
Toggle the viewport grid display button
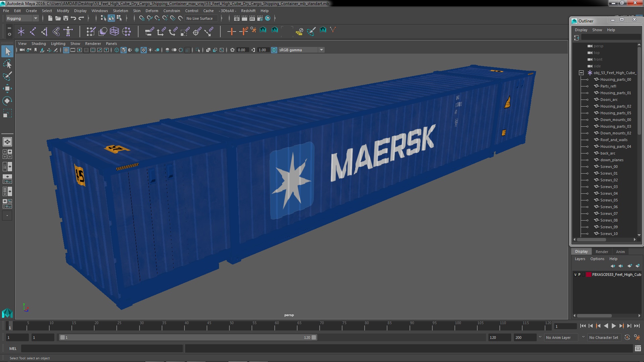point(66,50)
